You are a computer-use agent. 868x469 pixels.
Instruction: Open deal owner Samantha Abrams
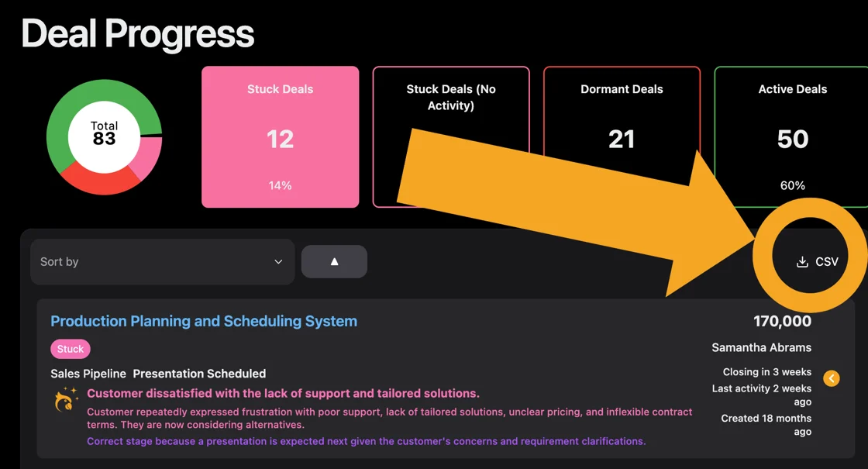pos(761,347)
